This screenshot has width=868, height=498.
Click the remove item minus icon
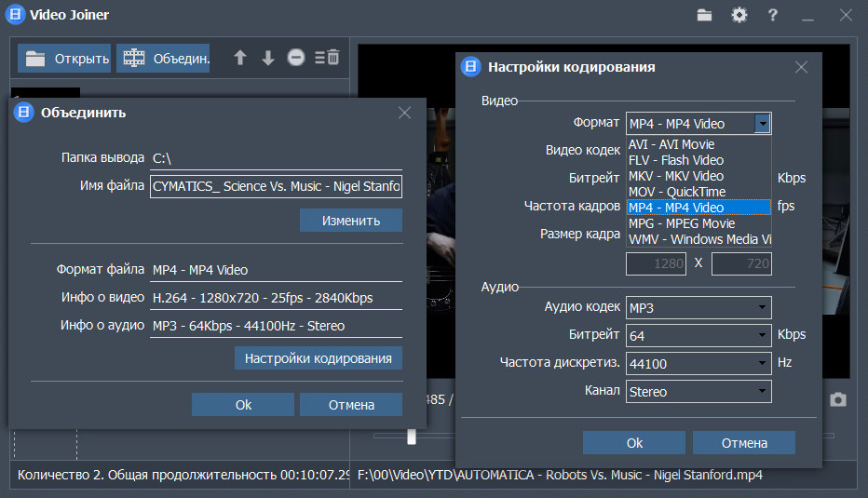point(296,58)
